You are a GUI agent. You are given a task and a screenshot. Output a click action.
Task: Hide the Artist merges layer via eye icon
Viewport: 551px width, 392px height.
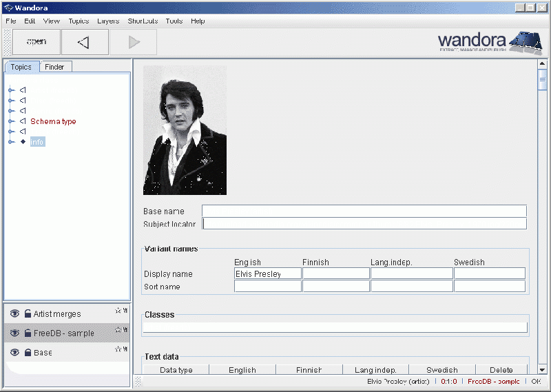pos(14,314)
